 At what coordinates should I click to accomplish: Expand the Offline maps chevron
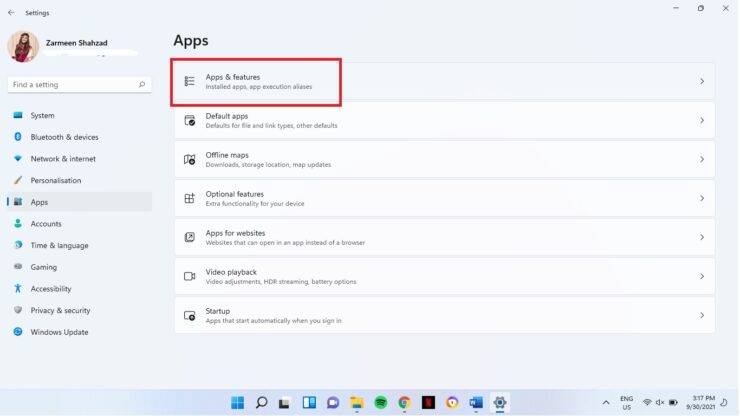click(702, 160)
